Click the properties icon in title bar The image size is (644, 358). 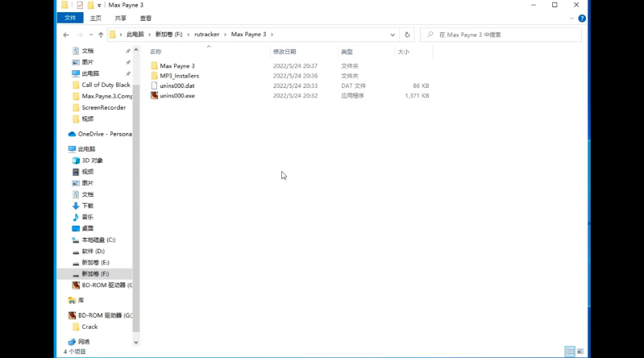click(80, 5)
